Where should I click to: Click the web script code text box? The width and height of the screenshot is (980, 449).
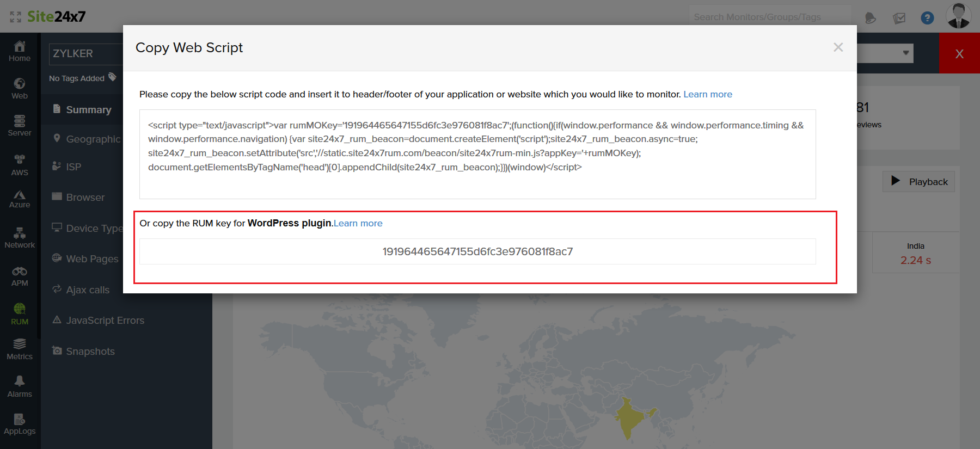coord(477,154)
